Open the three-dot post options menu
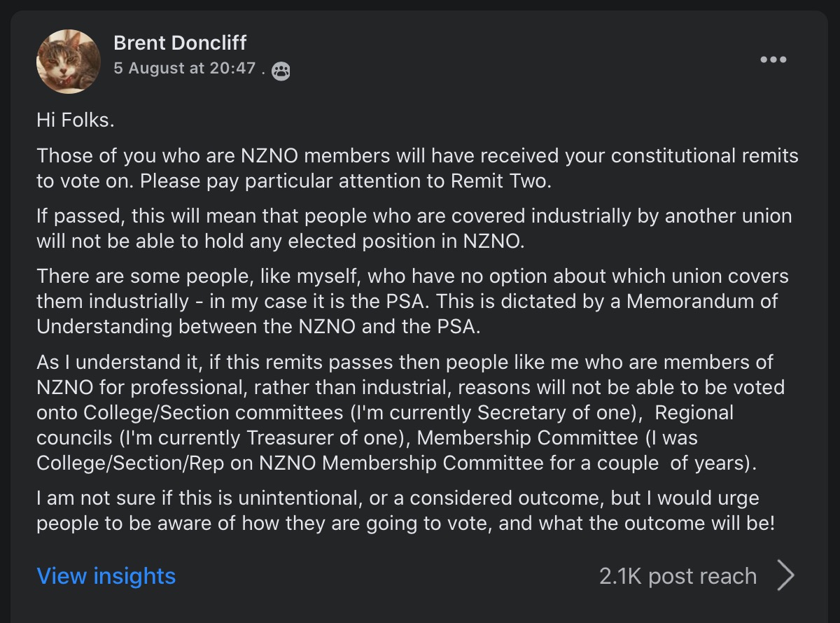The width and height of the screenshot is (840, 623). tap(773, 59)
